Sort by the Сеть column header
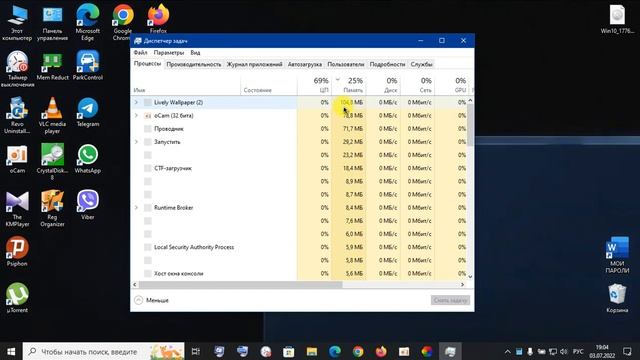The image size is (640, 360). (x=418, y=85)
